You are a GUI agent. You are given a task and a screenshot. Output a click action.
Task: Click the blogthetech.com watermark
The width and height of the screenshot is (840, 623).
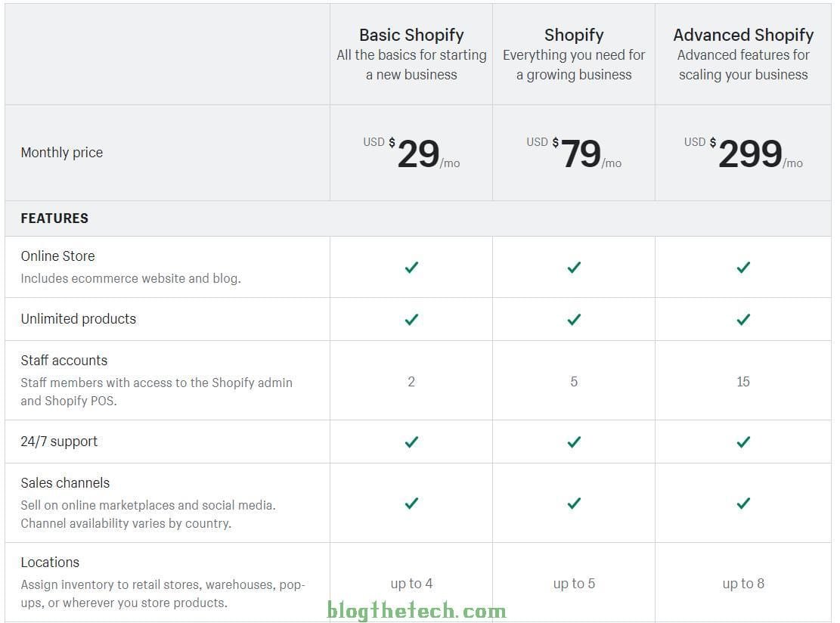coord(417,611)
